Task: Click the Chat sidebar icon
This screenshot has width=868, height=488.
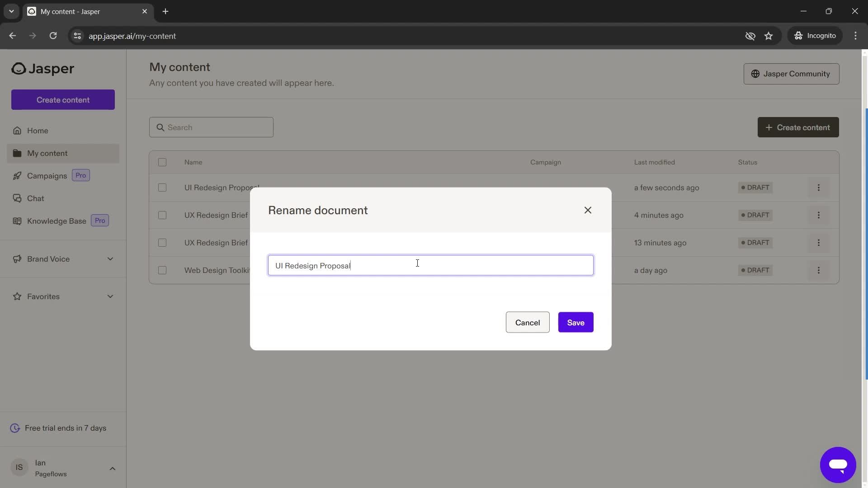Action: 15,198
